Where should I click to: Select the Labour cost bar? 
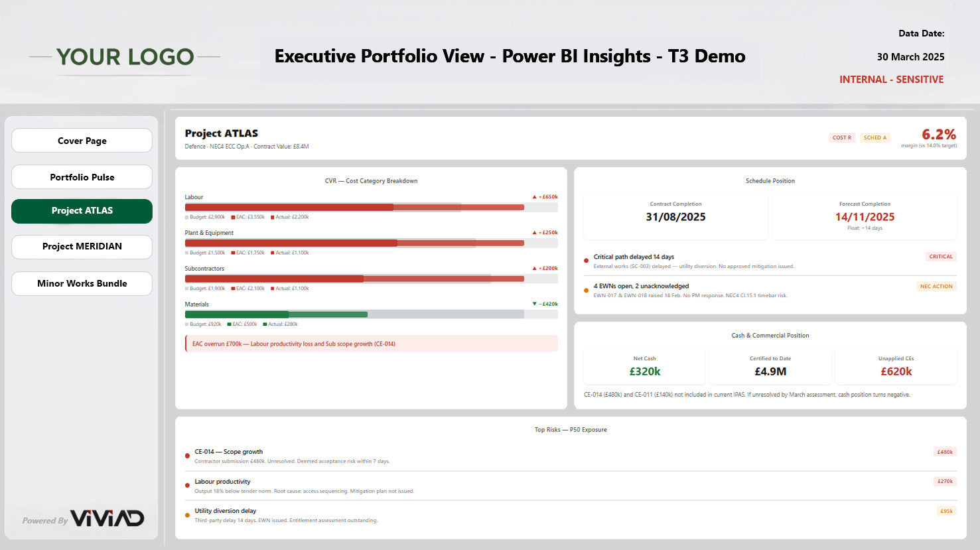tap(354, 208)
